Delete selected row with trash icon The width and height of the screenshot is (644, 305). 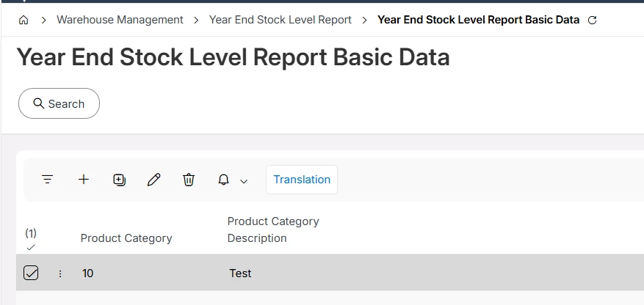[x=189, y=180]
